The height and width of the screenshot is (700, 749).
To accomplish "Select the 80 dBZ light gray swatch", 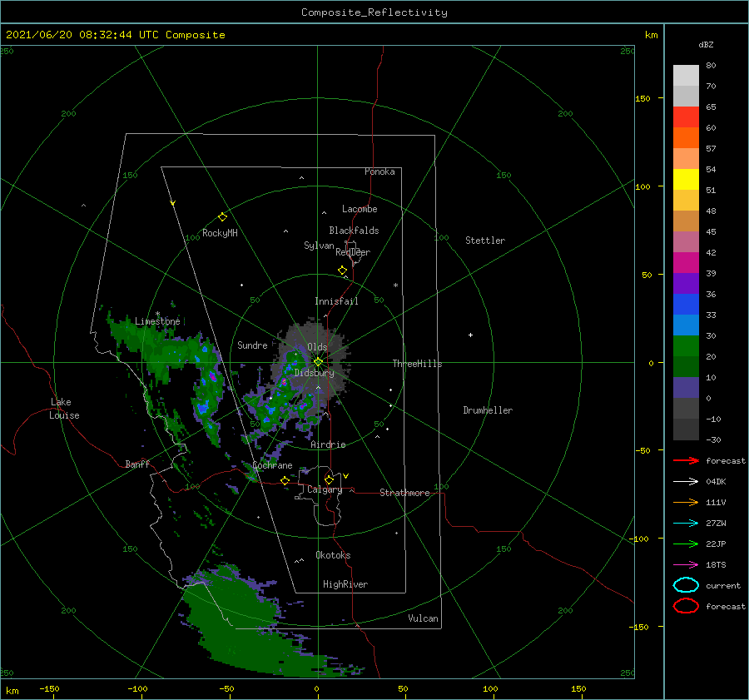I will tap(686, 76).
